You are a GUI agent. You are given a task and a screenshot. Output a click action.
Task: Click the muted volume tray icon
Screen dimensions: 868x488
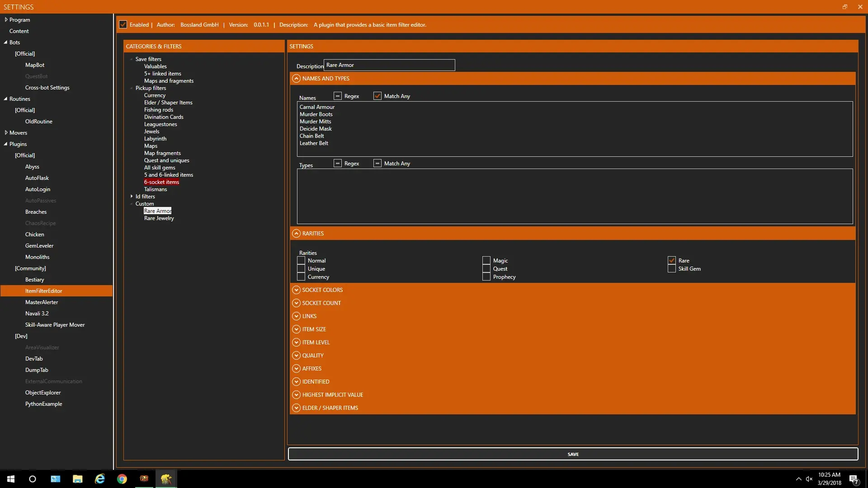pos(809,479)
